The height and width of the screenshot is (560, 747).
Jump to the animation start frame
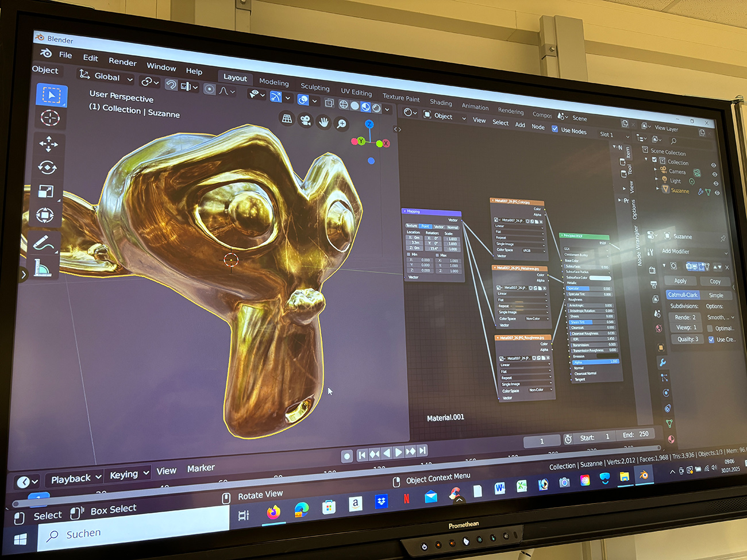(x=362, y=455)
